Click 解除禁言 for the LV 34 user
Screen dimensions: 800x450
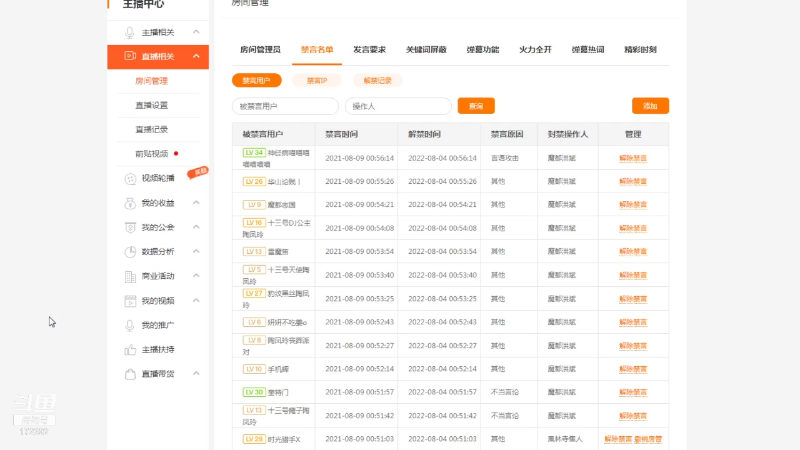633,158
